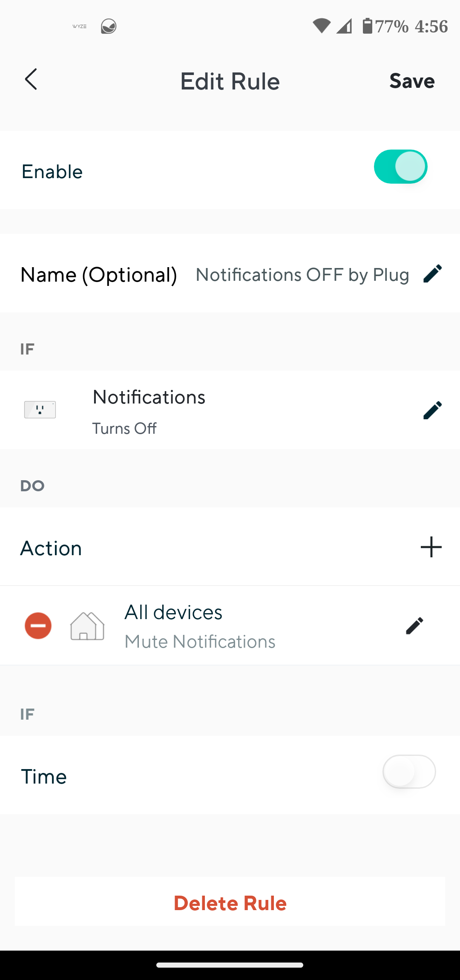
Task: Tap the Action row label
Action: [x=51, y=548]
